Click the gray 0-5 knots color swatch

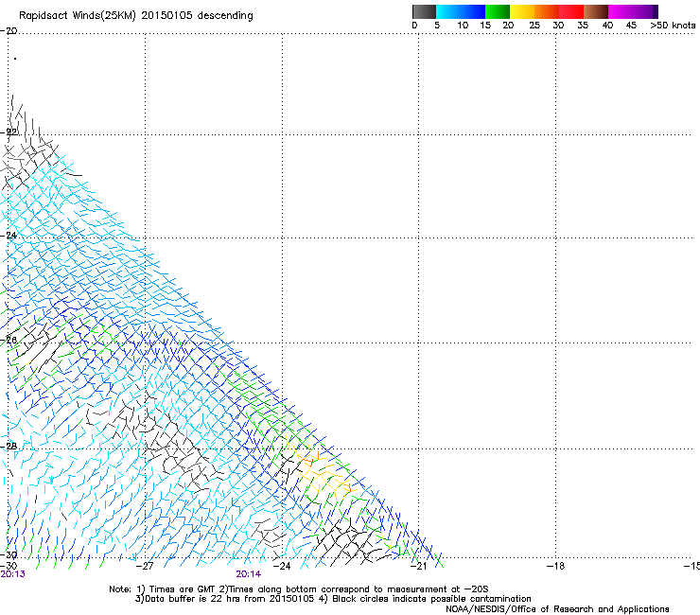[424, 11]
